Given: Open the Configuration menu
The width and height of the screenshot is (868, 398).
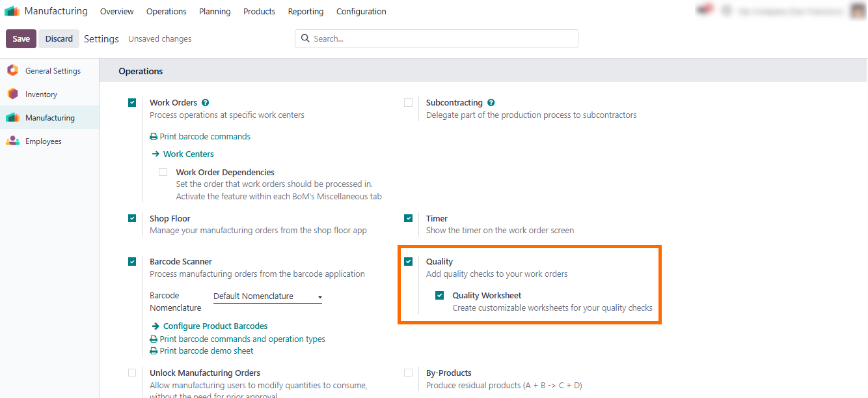Looking at the screenshot, I should [x=361, y=11].
